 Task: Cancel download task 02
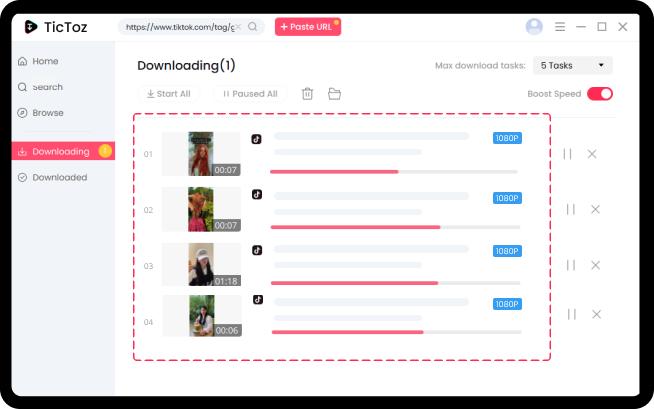(595, 209)
